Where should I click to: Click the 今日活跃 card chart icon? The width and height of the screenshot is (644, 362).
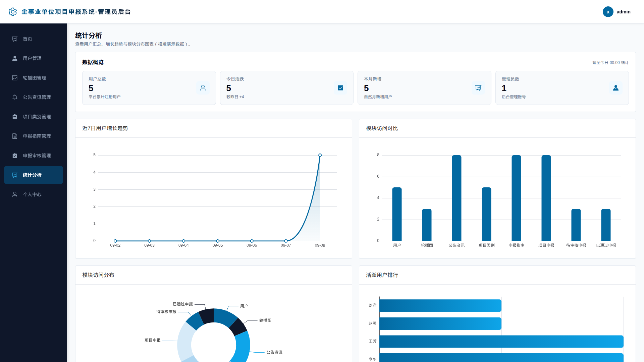(x=340, y=88)
